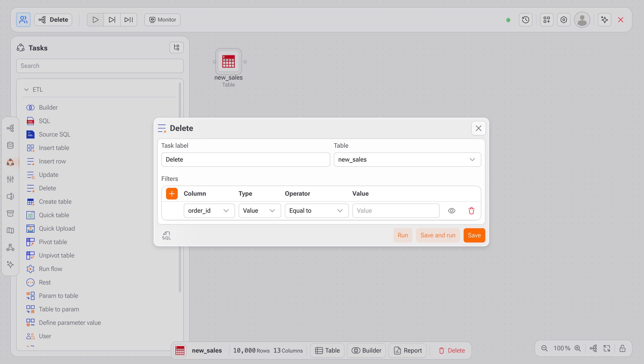Toggle the eye visibility icon in filter row
The width and height of the screenshot is (644, 364).
[451, 211]
